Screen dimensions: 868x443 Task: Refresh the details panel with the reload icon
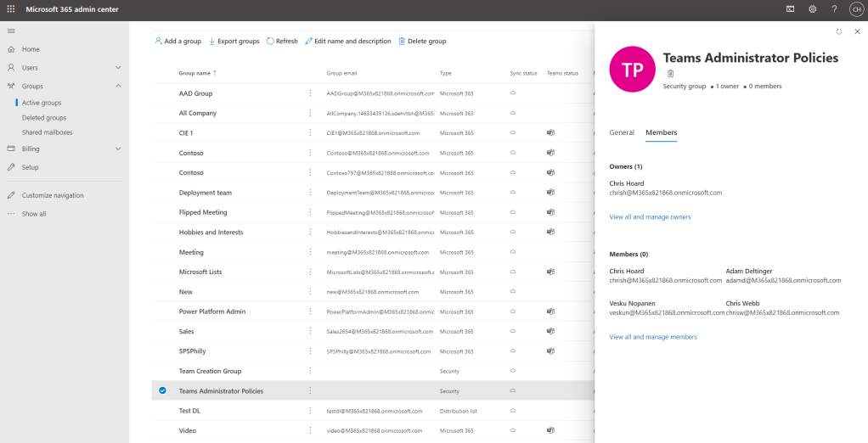point(839,31)
